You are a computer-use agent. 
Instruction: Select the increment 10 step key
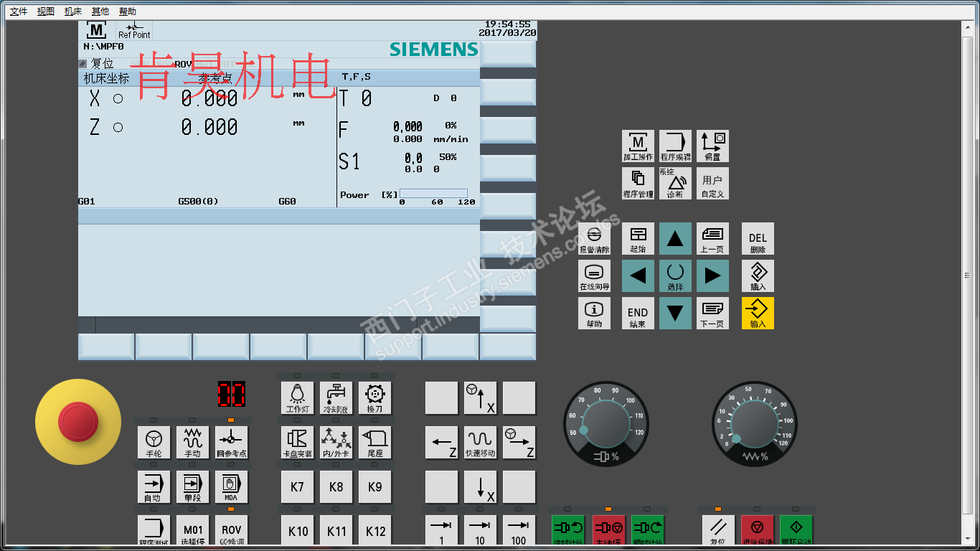480,530
